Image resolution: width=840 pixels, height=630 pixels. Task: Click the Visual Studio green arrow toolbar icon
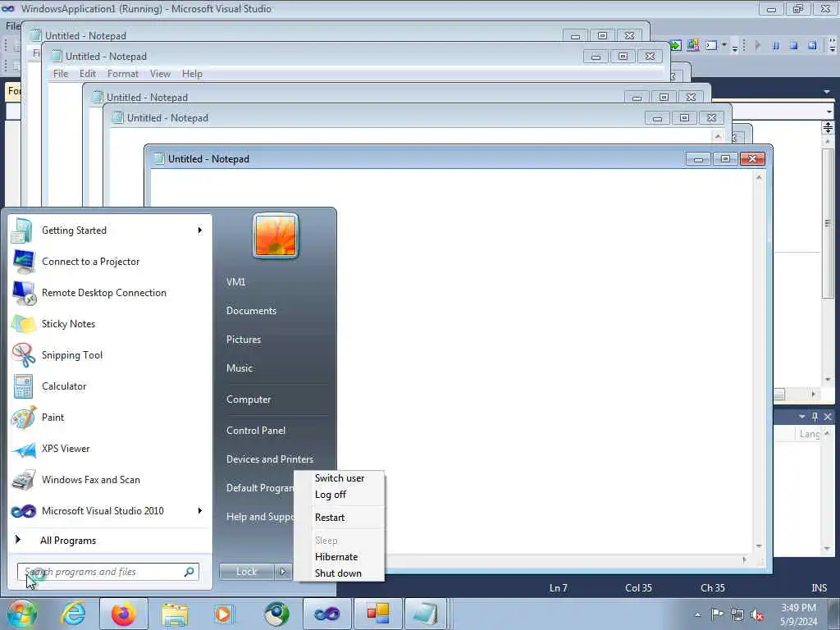pyautogui.click(x=675, y=46)
